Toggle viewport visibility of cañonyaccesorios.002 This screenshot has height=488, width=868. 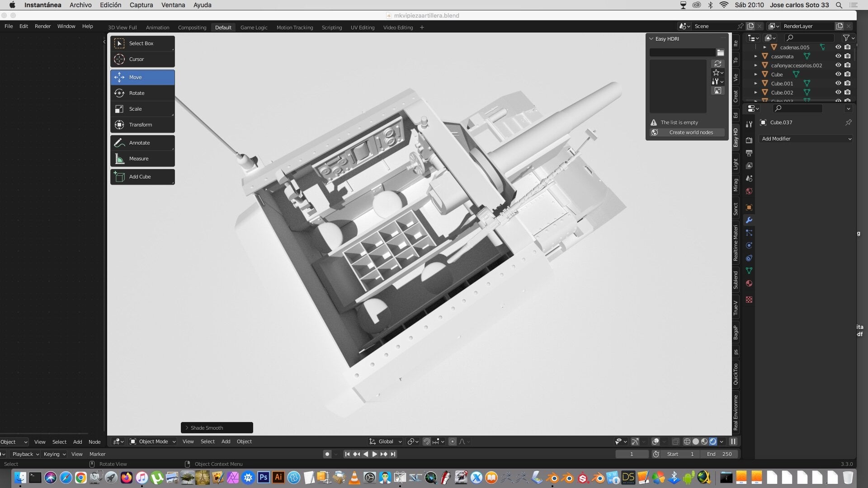tap(838, 65)
